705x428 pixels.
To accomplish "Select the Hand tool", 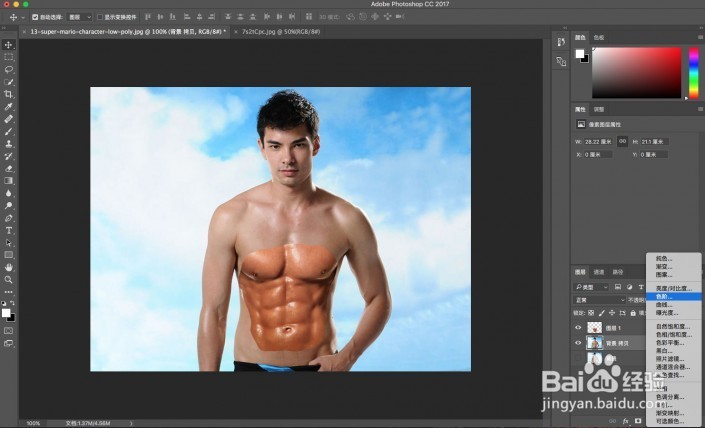I will [x=9, y=267].
